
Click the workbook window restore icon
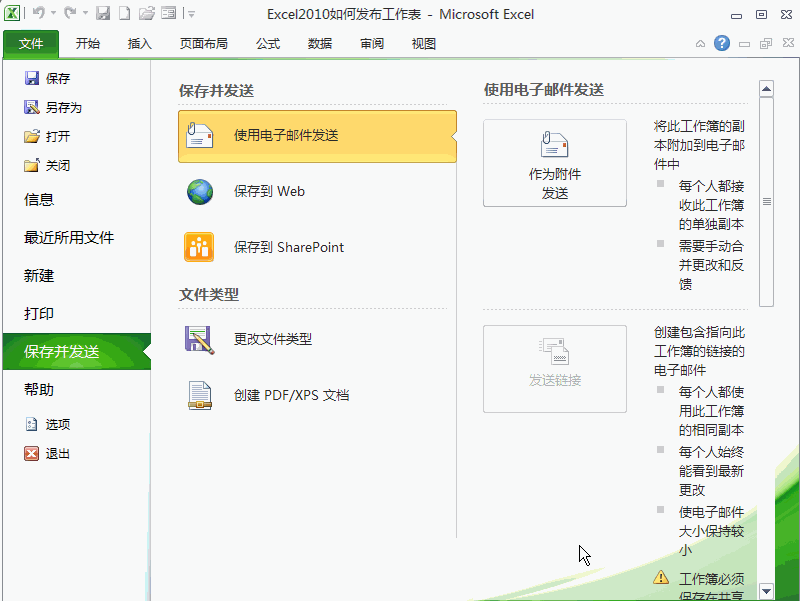coord(766,44)
